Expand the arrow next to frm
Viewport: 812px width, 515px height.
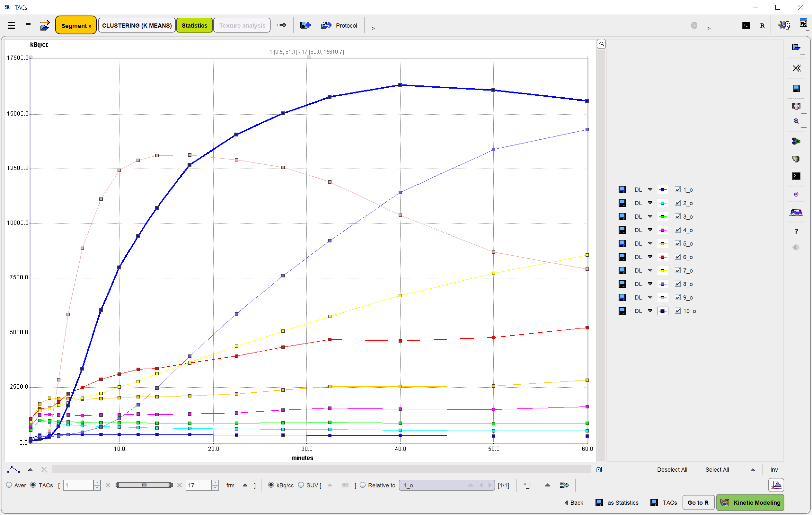click(245, 485)
